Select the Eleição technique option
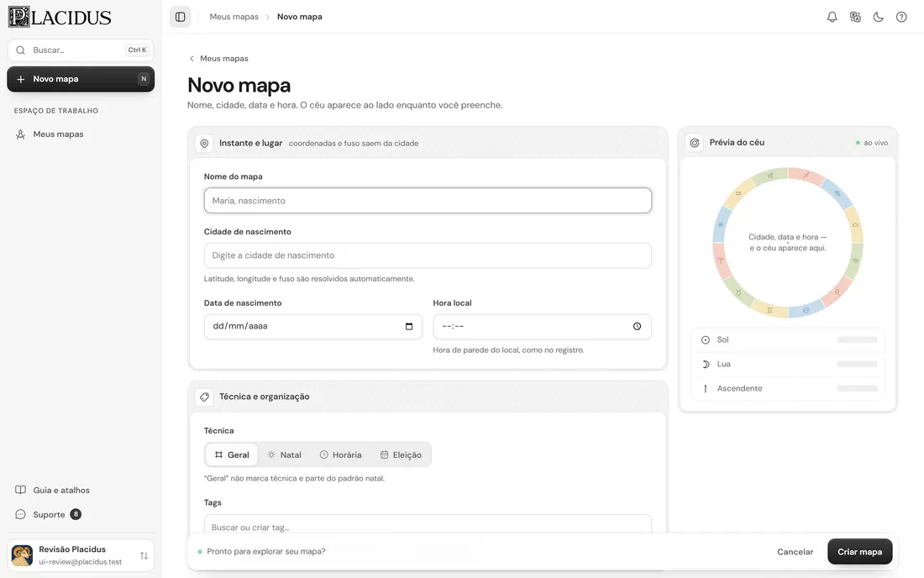Image resolution: width=924 pixels, height=578 pixels. tap(401, 455)
